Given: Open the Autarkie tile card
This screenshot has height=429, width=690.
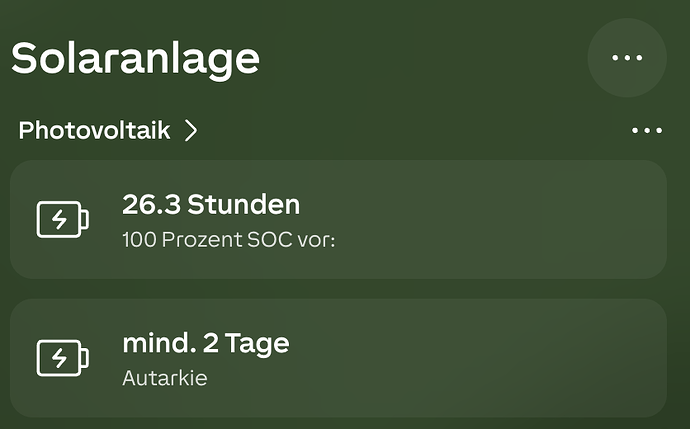Looking at the screenshot, I should click(x=338, y=358).
